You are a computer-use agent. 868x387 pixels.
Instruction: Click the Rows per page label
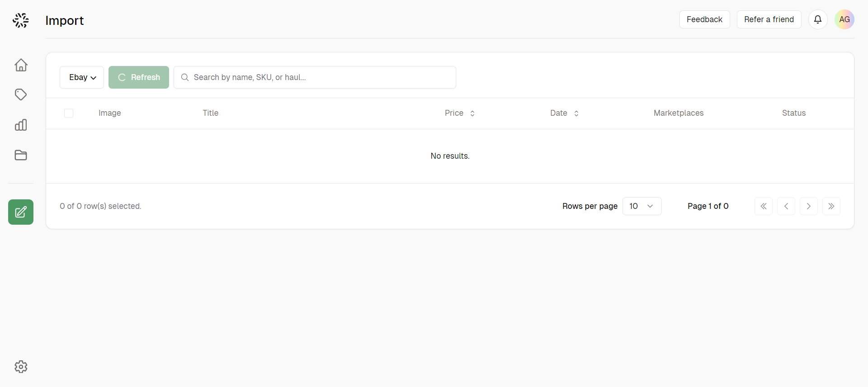coord(590,206)
